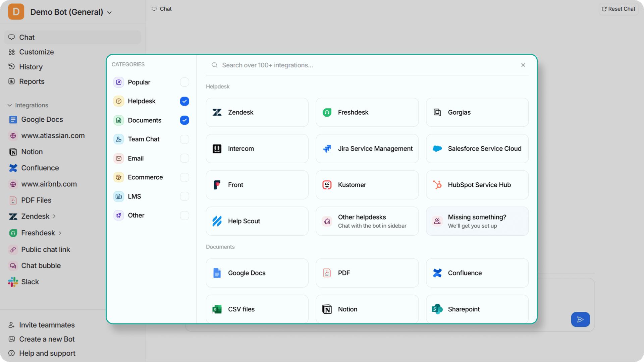This screenshot has height=362, width=644.
Task: Click the Kustomer smiley icon
Action: pos(327,185)
